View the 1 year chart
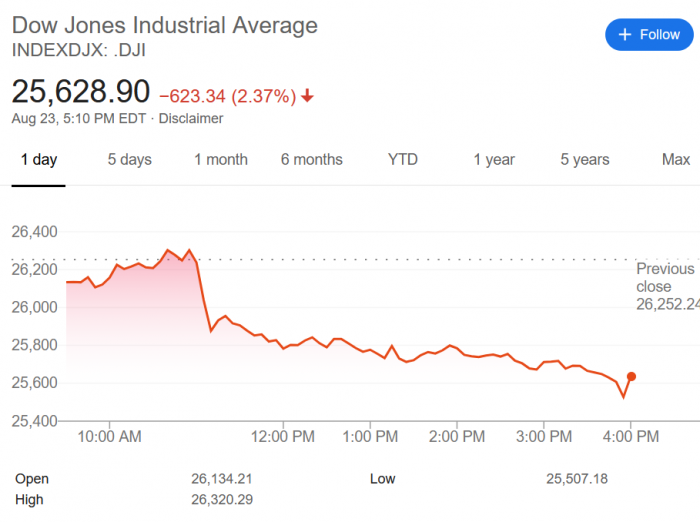This screenshot has height=522, width=700. click(494, 160)
